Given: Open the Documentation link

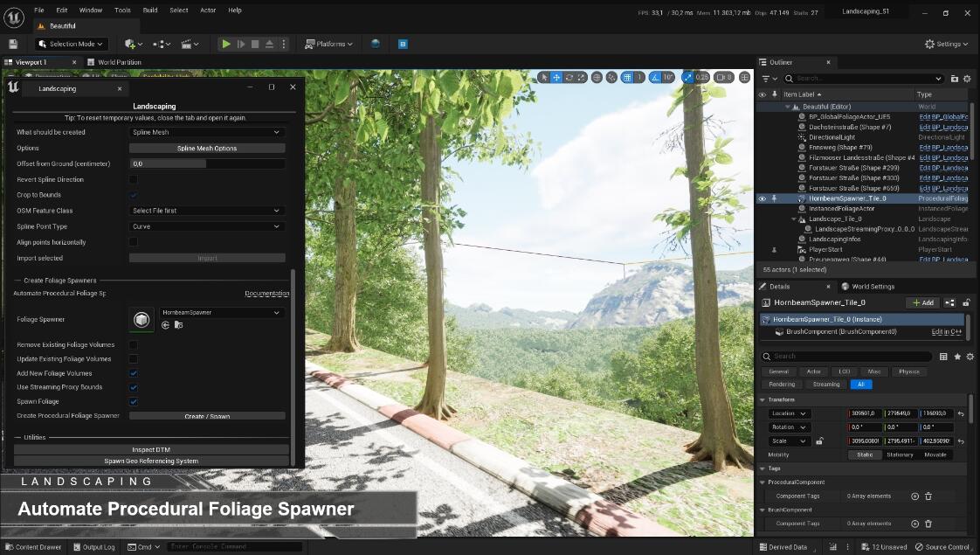Looking at the screenshot, I should 266,294.
